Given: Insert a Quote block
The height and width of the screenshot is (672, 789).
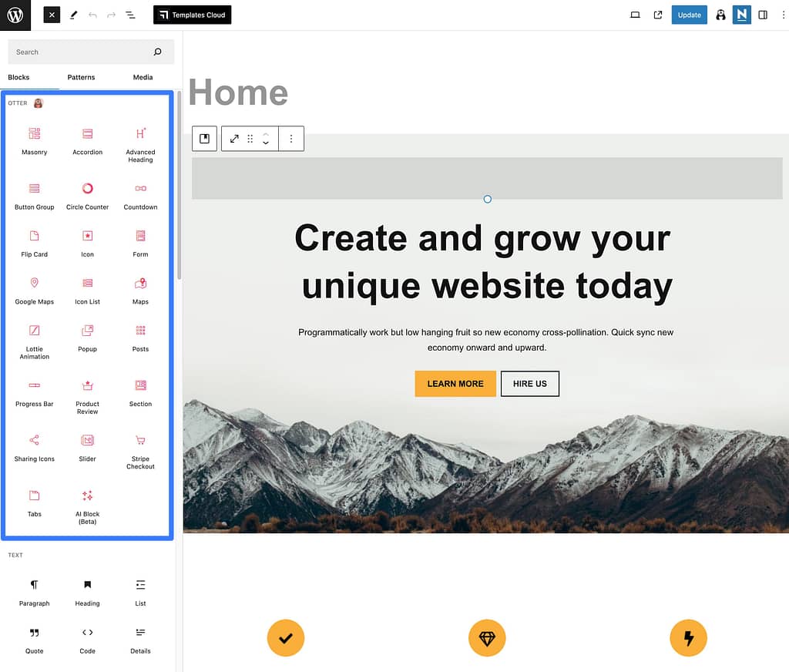Looking at the screenshot, I should click(x=34, y=640).
